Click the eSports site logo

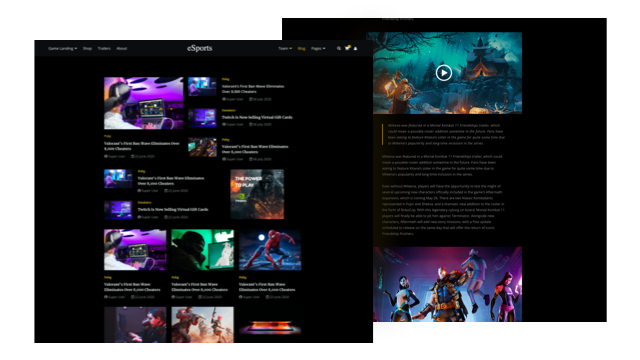pyautogui.click(x=200, y=48)
